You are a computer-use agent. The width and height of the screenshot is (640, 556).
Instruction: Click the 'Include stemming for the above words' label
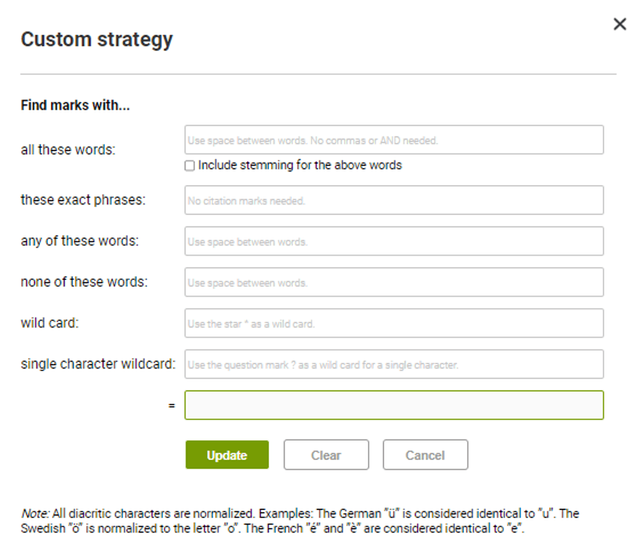[x=299, y=166]
